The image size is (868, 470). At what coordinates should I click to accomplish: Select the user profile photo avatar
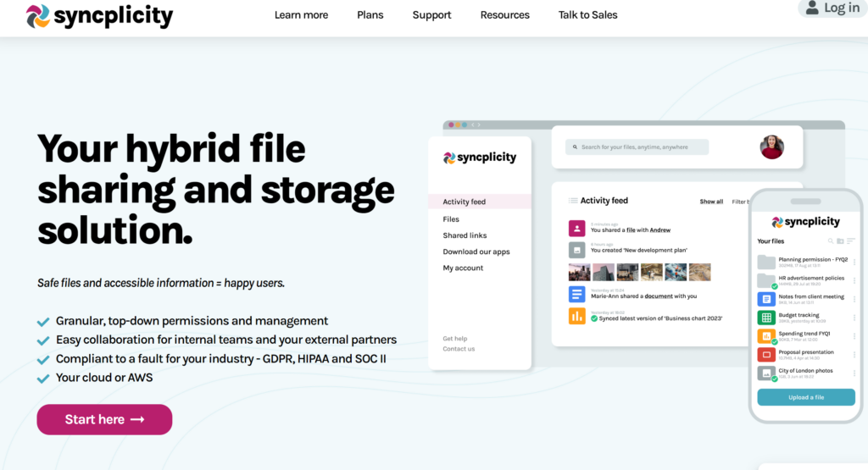point(771,147)
